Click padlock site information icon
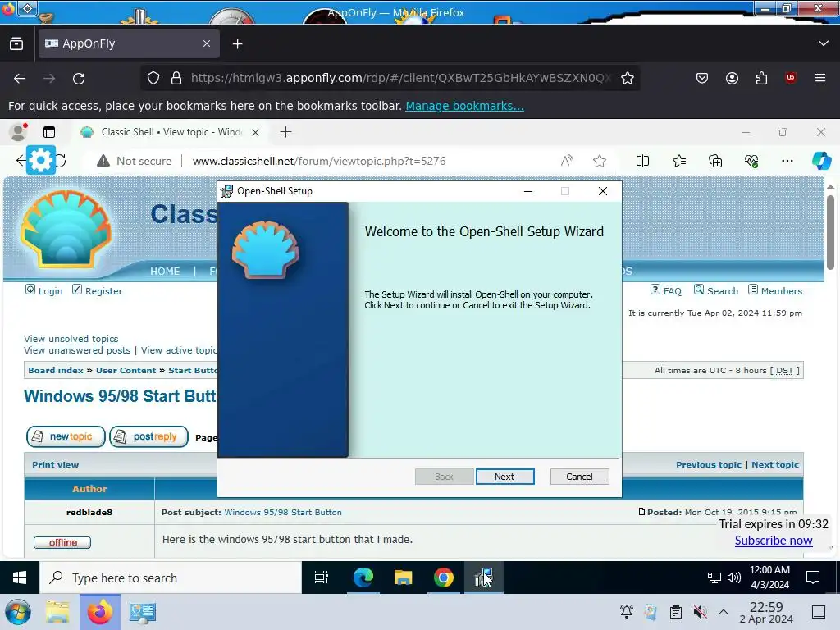 pos(176,78)
